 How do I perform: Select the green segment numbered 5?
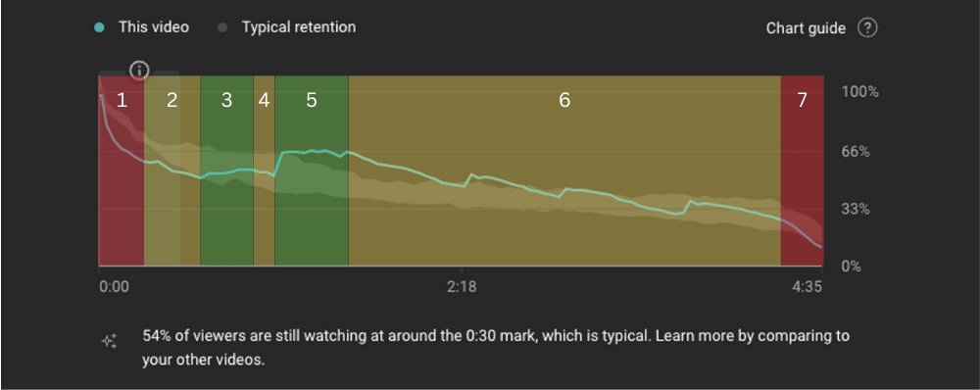click(312, 171)
